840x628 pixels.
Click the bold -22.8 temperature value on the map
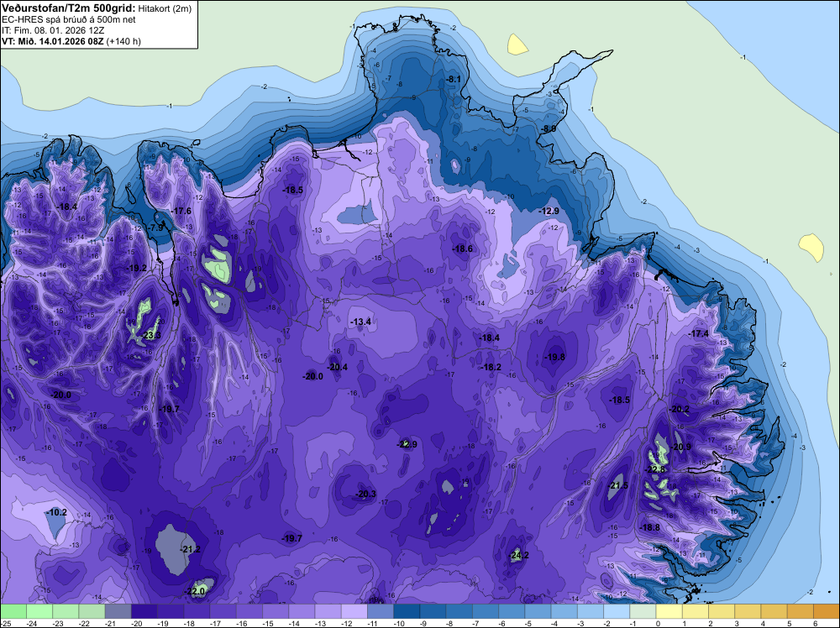[x=654, y=469]
